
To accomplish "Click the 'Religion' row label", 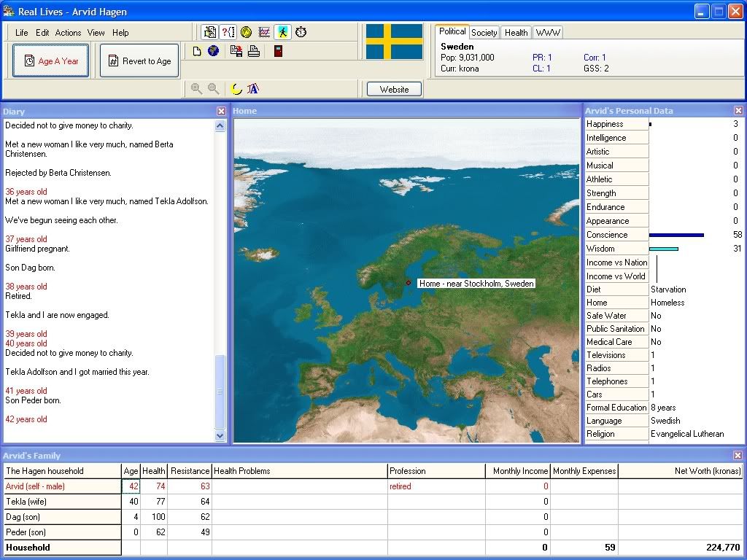I will [617, 434].
